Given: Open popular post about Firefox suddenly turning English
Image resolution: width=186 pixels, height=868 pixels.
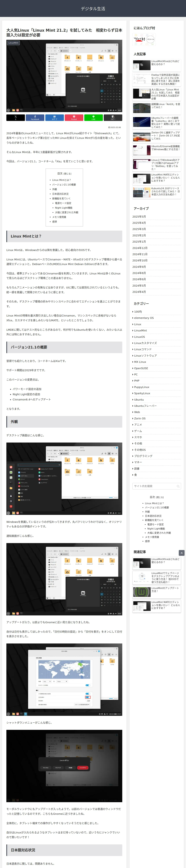Looking at the screenshot, I should pos(157,80).
